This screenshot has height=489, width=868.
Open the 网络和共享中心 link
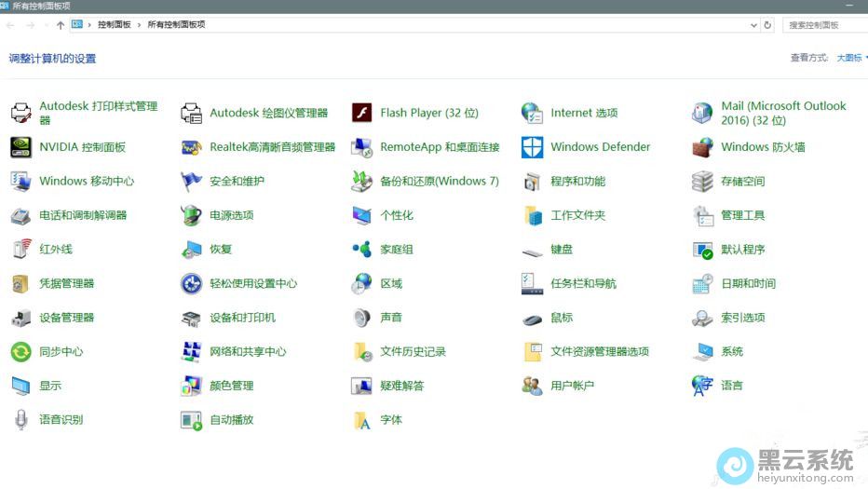coord(248,352)
